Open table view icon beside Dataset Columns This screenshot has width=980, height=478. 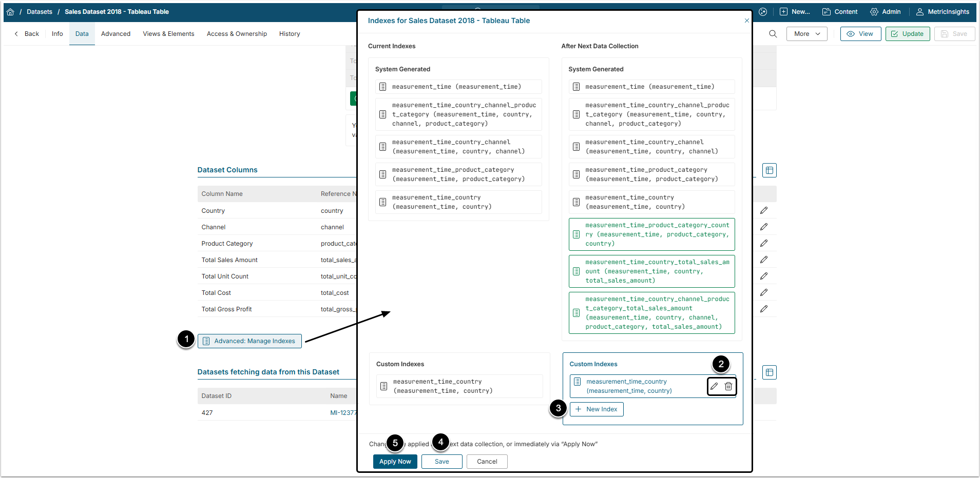(x=769, y=170)
